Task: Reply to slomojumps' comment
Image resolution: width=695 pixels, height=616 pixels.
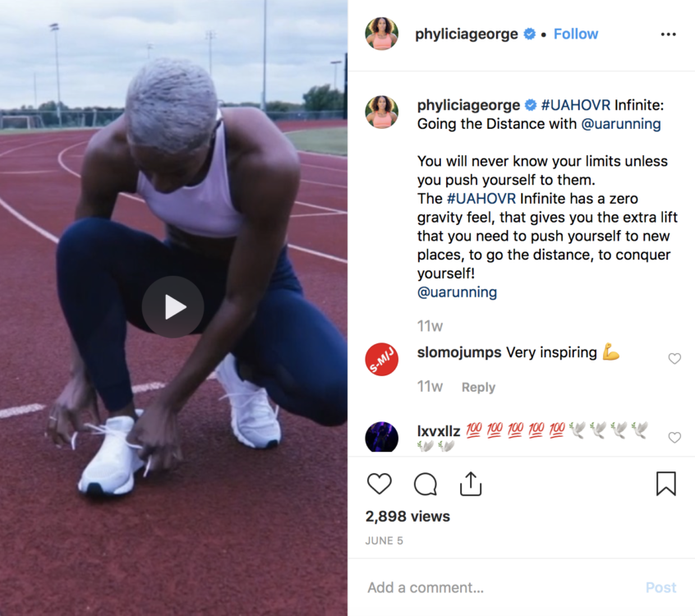Action: pyautogui.click(x=478, y=388)
